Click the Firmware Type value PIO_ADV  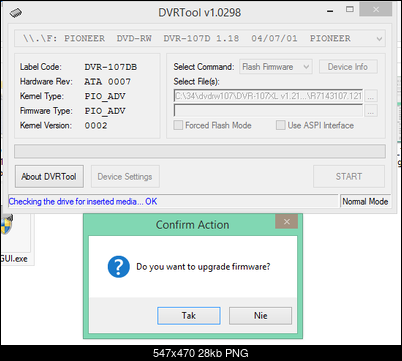tap(105, 111)
